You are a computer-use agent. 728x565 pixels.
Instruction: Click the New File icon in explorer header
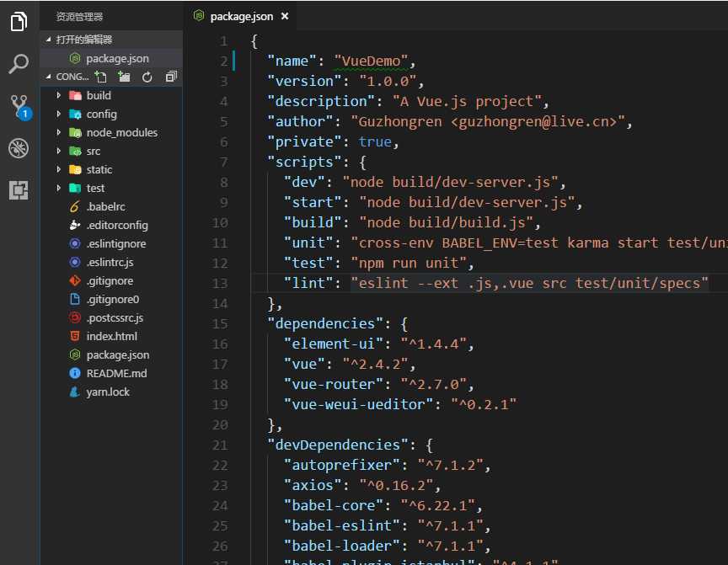point(100,77)
